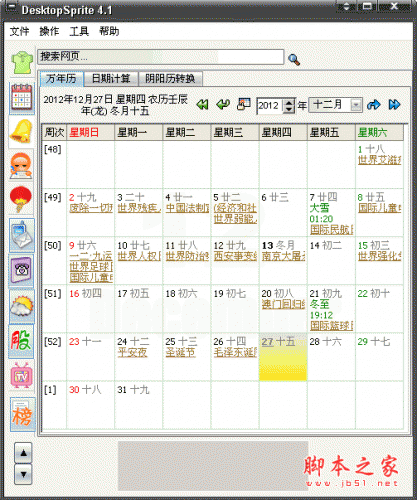Click the year field showing 2012
The height and width of the screenshot is (500, 417).
coord(270,106)
